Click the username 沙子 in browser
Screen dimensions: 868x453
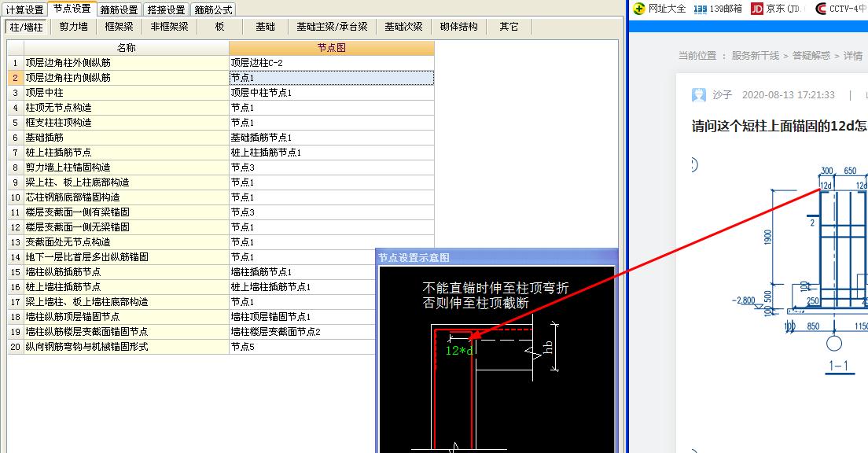722,94
